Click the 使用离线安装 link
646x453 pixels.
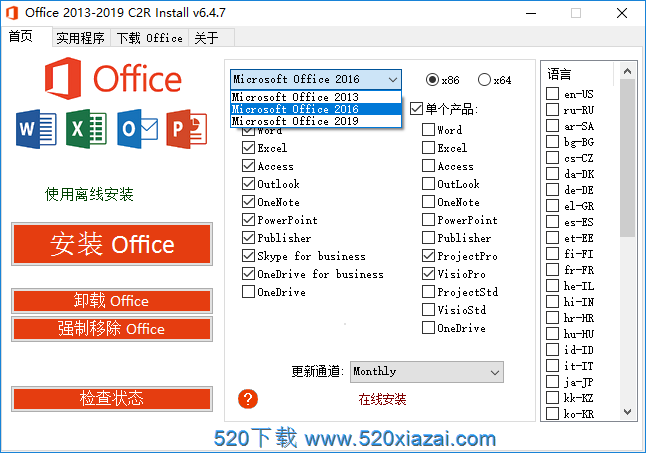click(89, 194)
